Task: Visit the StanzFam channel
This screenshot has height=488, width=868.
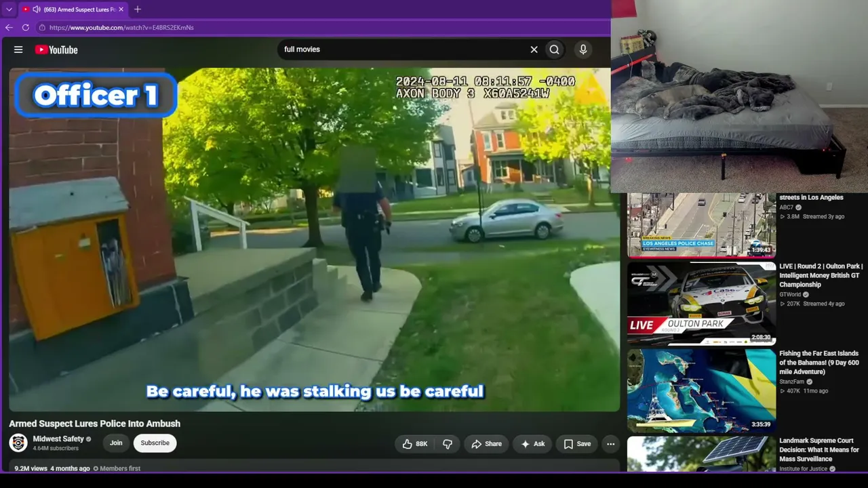Action: click(791, 382)
